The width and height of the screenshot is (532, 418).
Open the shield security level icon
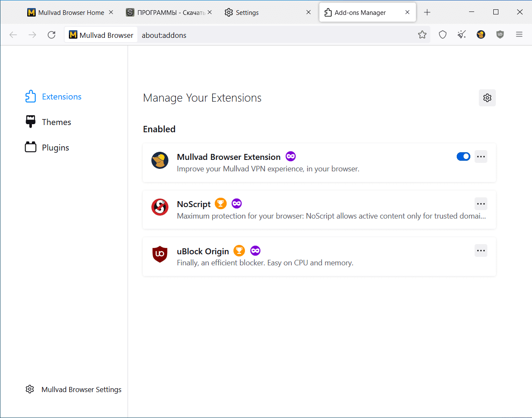pos(443,35)
